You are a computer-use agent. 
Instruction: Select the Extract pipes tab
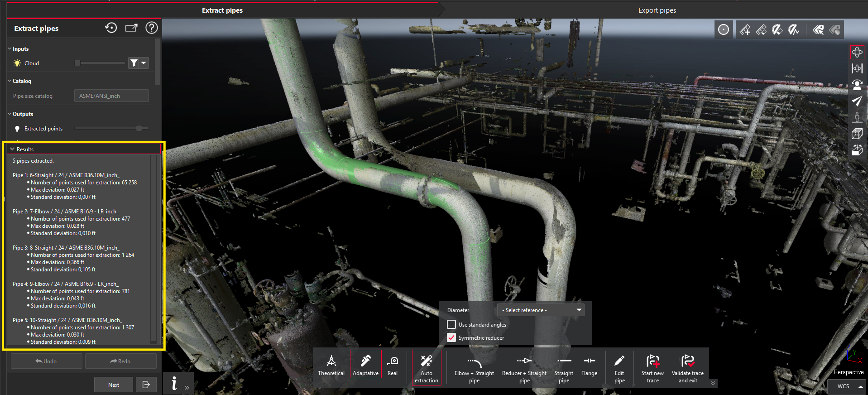pos(222,10)
